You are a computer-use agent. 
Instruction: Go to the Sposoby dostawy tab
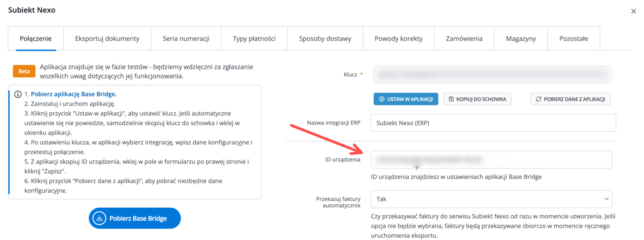tap(325, 38)
